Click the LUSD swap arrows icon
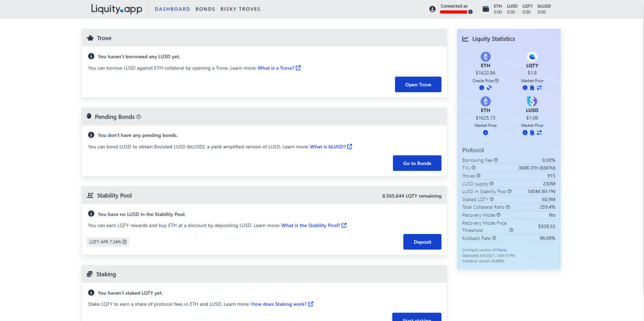 click(x=539, y=133)
